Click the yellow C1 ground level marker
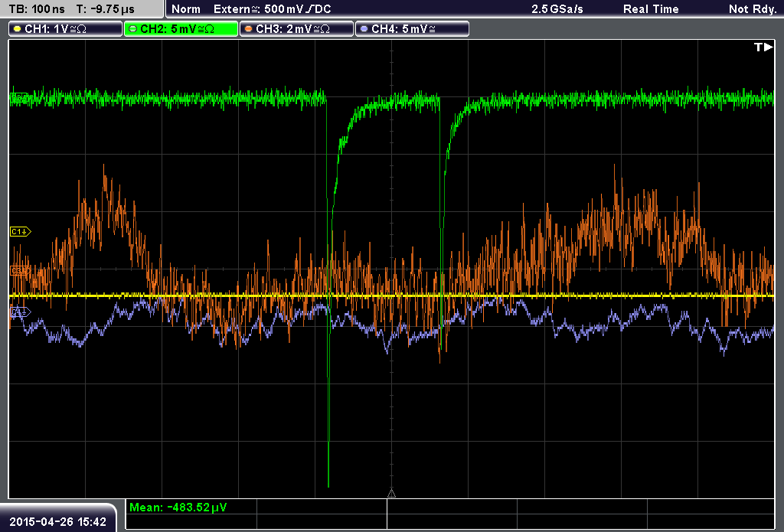 pos(21,231)
